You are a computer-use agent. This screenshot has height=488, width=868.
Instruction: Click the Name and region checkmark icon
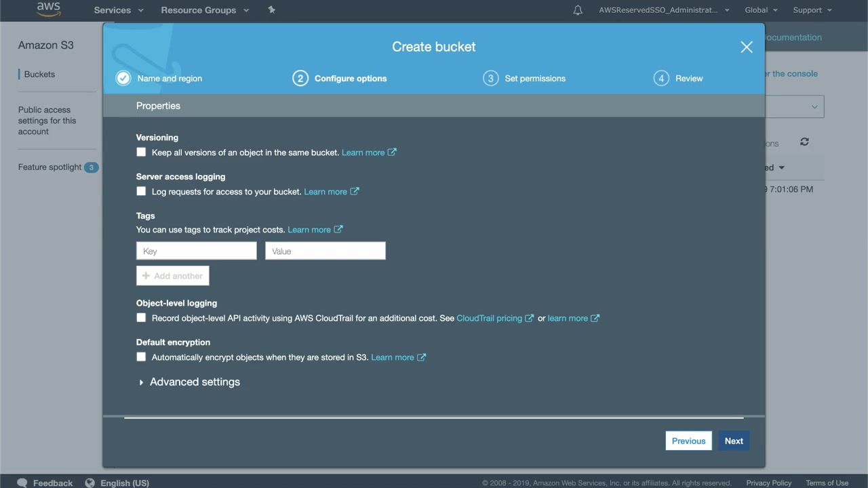pos(123,78)
